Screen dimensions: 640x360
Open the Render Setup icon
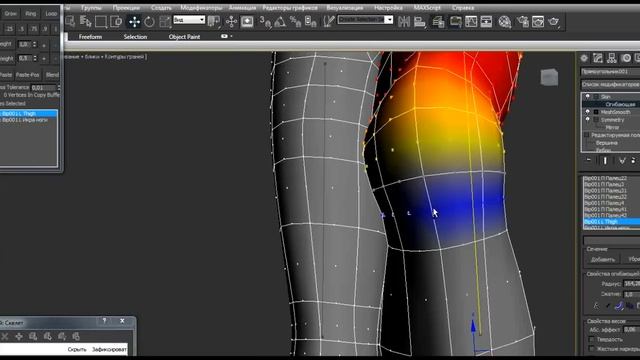pyautogui.click(x=522, y=22)
